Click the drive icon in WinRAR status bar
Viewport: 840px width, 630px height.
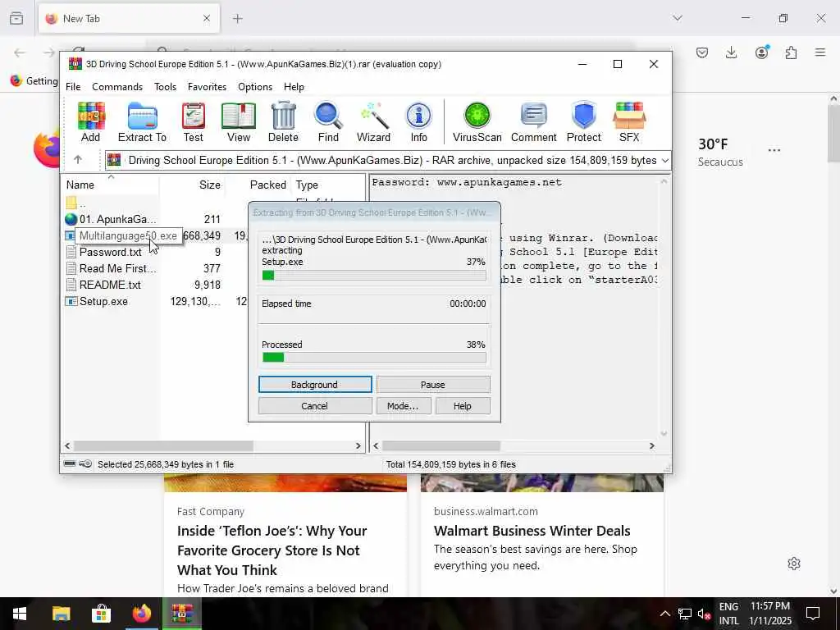(70, 464)
